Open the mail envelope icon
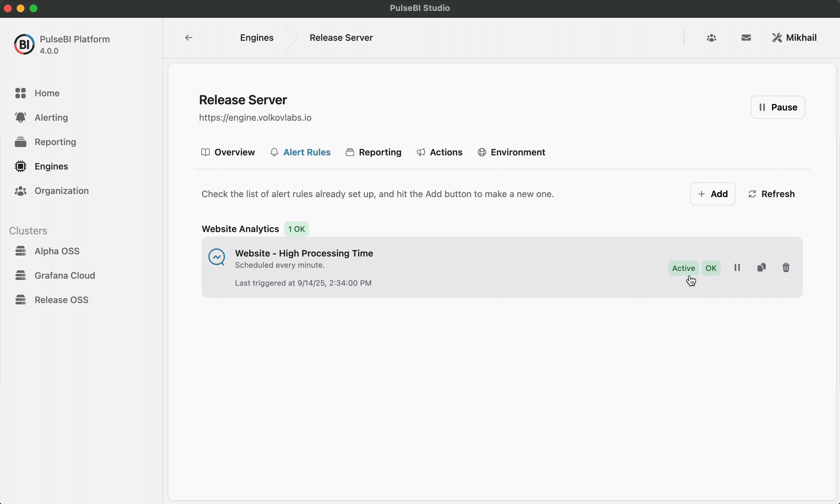The width and height of the screenshot is (840, 504). click(746, 38)
